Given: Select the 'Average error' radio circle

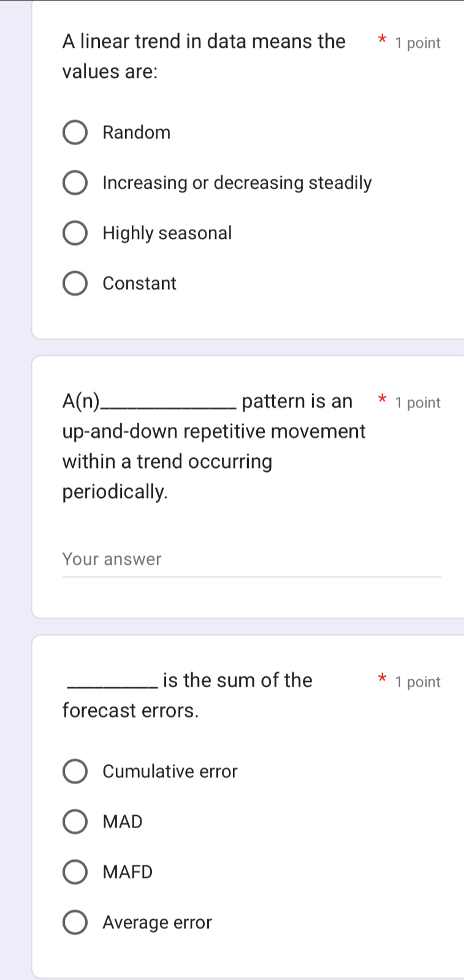Looking at the screenshot, I should coord(75,922).
